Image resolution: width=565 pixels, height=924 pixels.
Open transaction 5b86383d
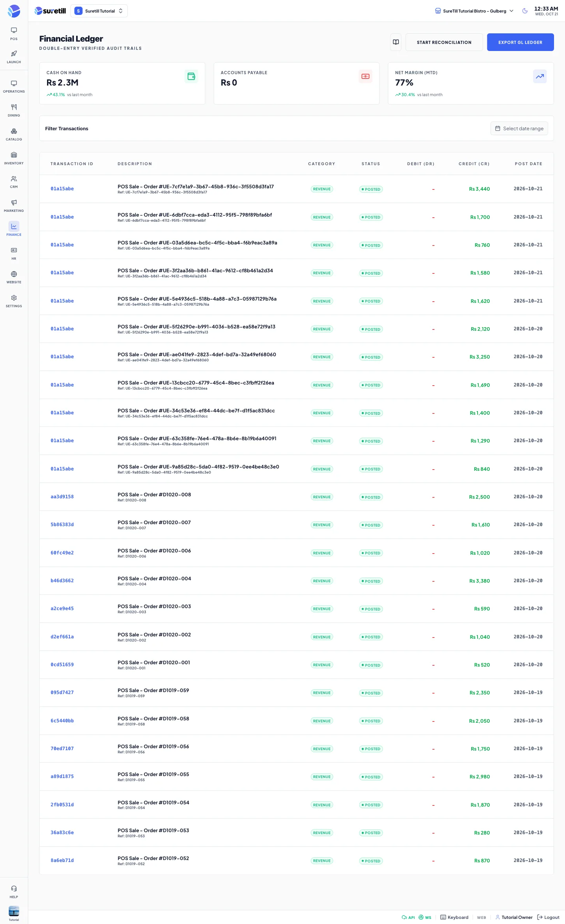pyautogui.click(x=62, y=525)
